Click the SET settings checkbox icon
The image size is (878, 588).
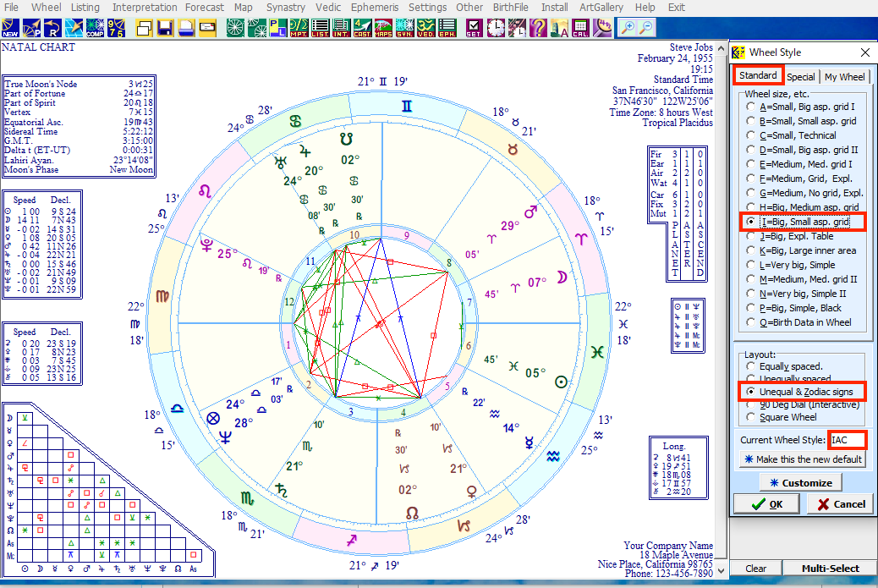(x=475, y=28)
